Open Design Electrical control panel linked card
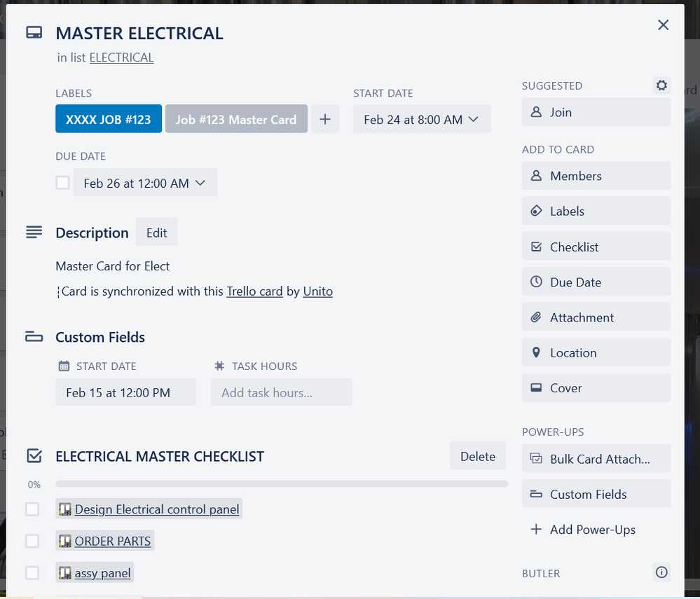Viewport: 700px width, 599px height. (157, 509)
